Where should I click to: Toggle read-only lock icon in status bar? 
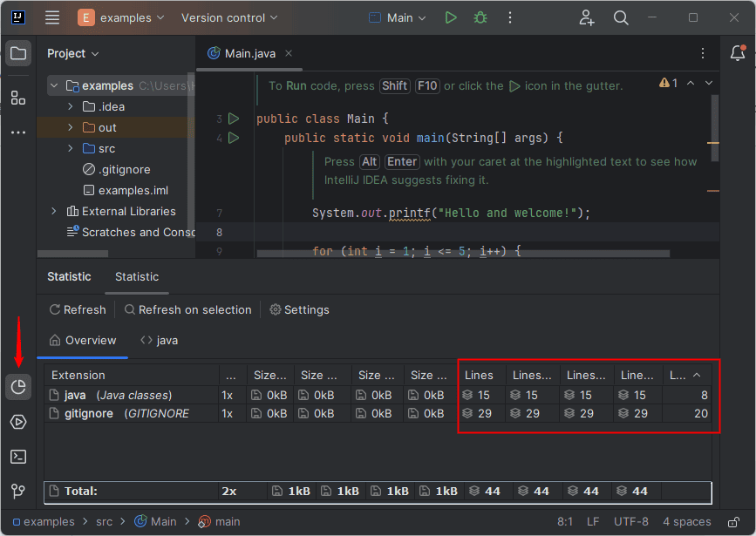[733, 522]
